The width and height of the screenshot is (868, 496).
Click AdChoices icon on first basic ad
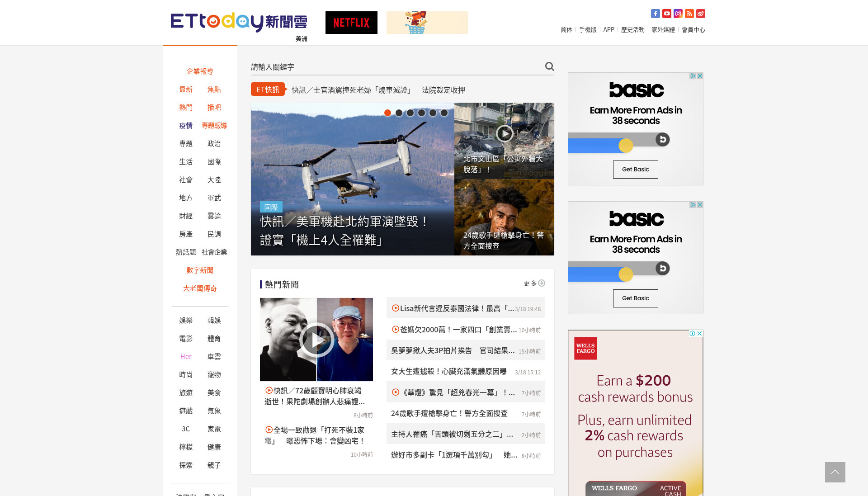[693, 76]
